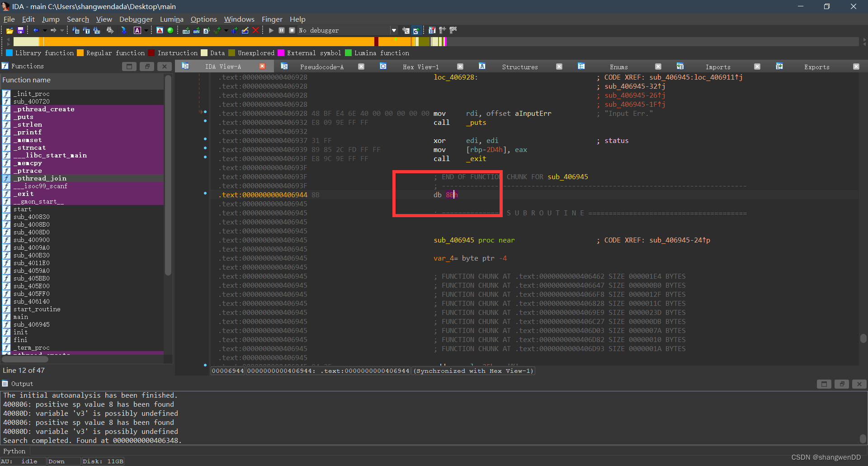The image size is (868, 466).
Task: Start the debugger with the play icon
Action: click(x=271, y=30)
